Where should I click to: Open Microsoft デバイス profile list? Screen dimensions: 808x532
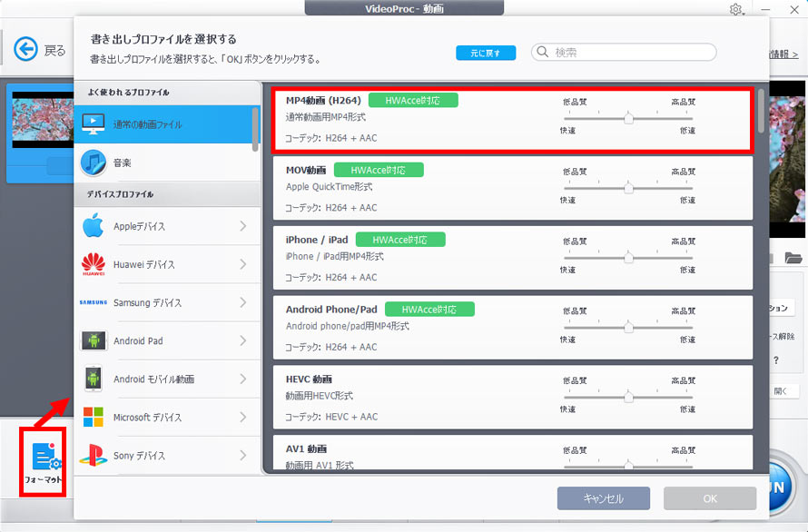click(x=167, y=417)
